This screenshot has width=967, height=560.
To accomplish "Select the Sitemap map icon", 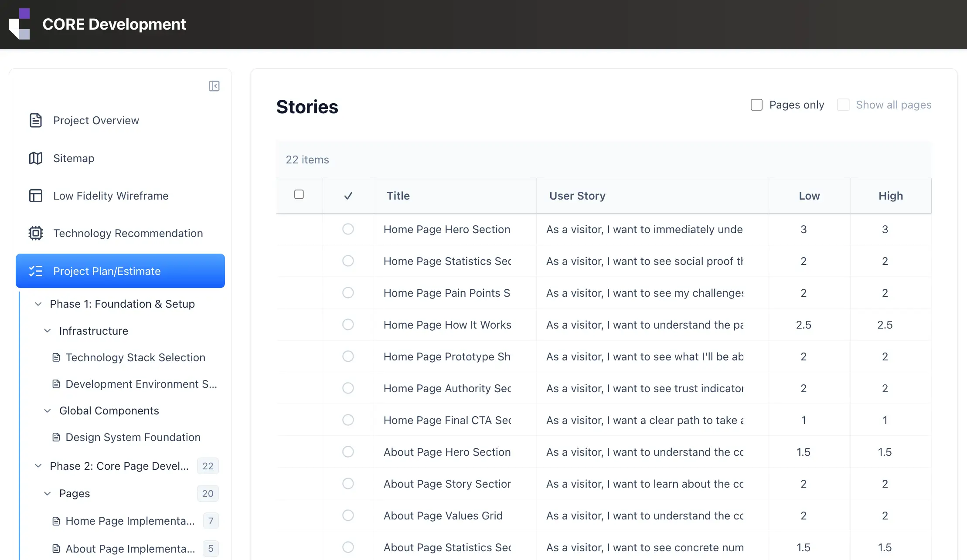I will coord(35,158).
